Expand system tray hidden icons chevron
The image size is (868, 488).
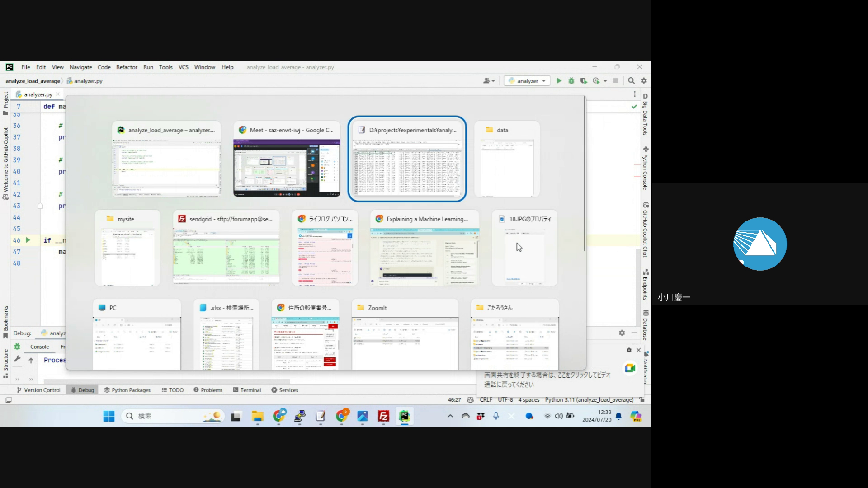coord(450,416)
